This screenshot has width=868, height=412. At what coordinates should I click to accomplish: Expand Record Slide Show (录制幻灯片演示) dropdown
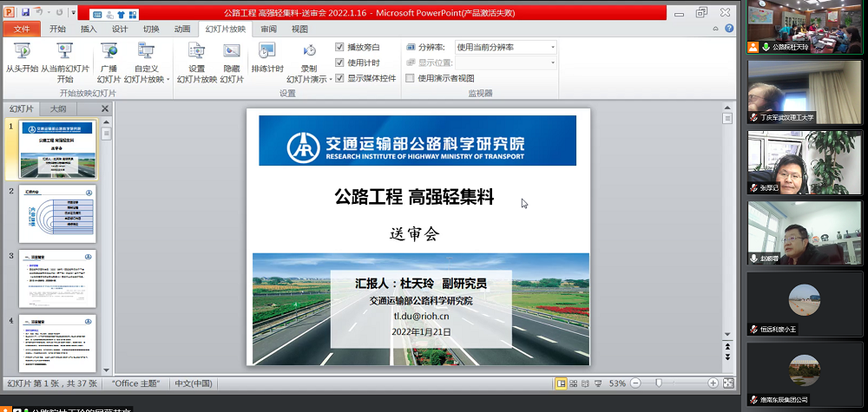[x=309, y=73]
